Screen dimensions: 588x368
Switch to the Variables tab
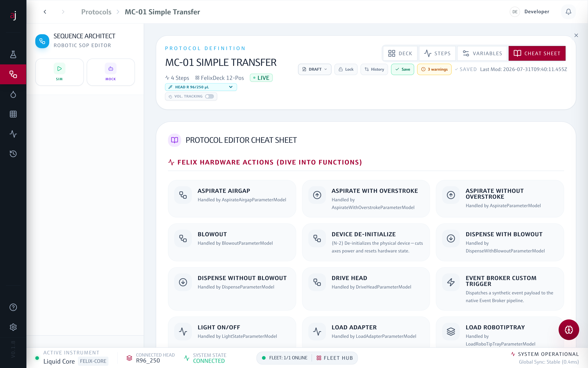pyautogui.click(x=482, y=53)
